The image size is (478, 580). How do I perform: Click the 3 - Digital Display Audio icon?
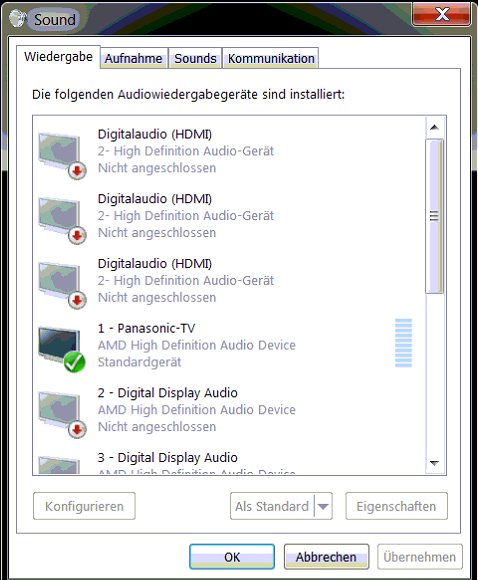(x=59, y=465)
